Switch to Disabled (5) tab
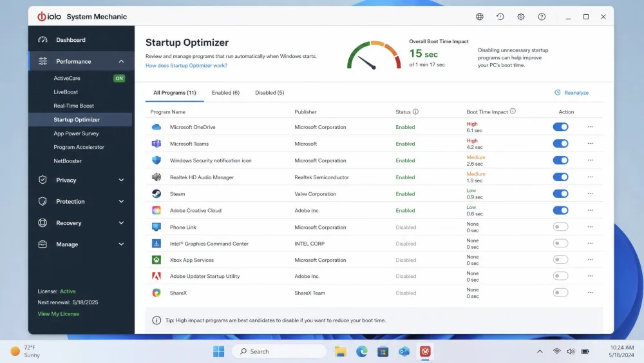The image size is (644, 363). [269, 92]
